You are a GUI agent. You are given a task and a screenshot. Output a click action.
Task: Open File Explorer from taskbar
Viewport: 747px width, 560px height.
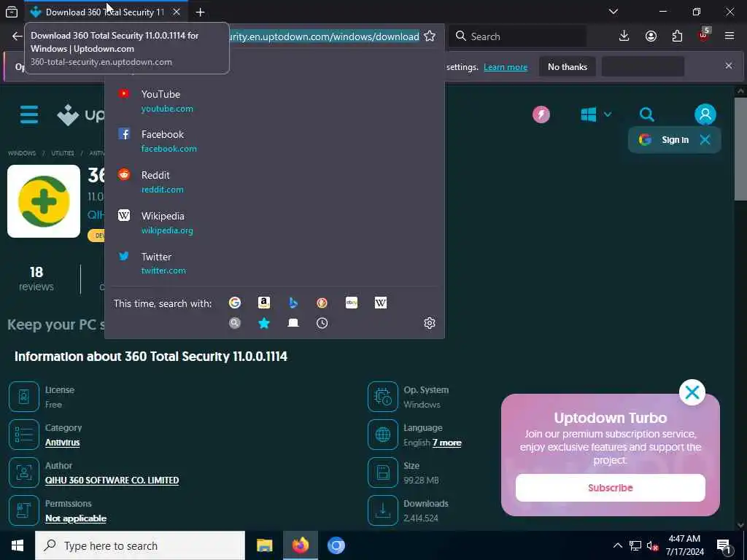pyautogui.click(x=264, y=545)
